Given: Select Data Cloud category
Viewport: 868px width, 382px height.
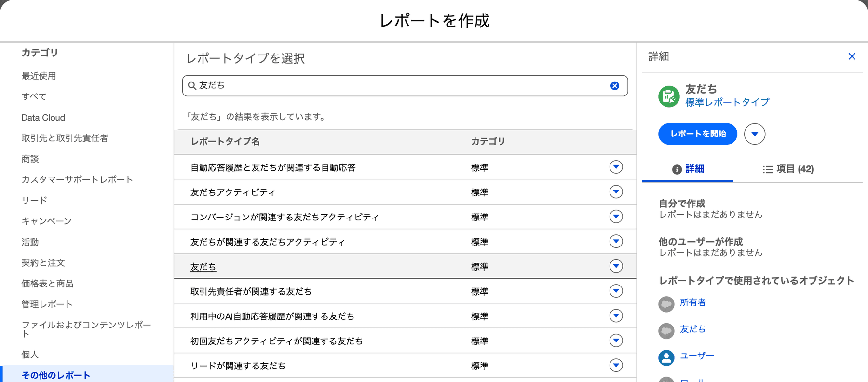Looking at the screenshot, I should [x=43, y=118].
